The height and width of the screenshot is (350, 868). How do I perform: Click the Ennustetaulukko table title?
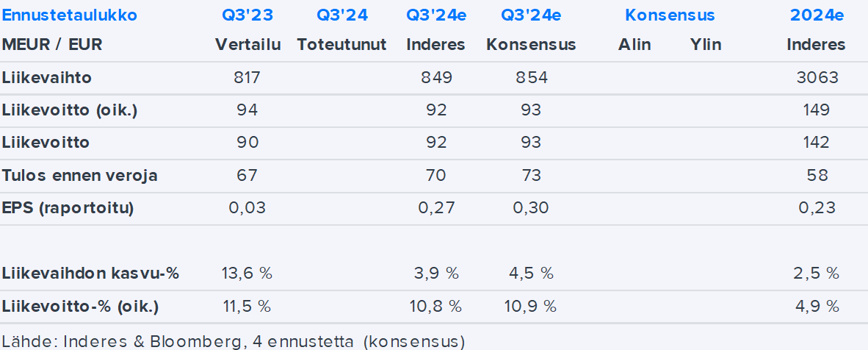pyautogui.click(x=70, y=15)
